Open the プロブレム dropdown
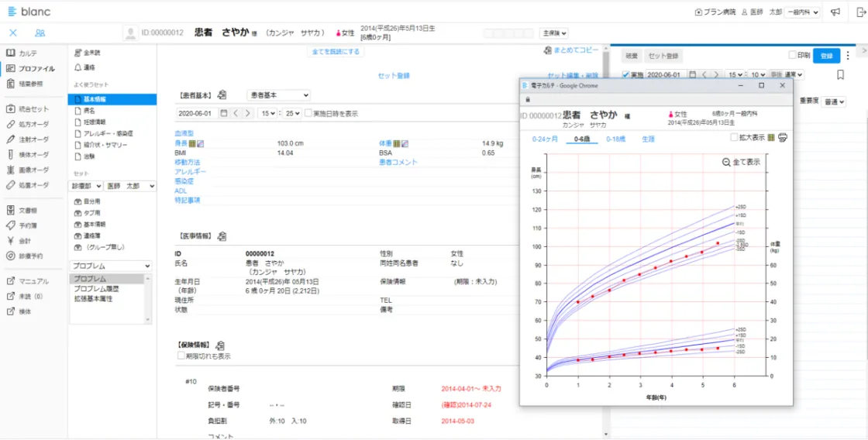The width and height of the screenshot is (868, 440). point(111,266)
